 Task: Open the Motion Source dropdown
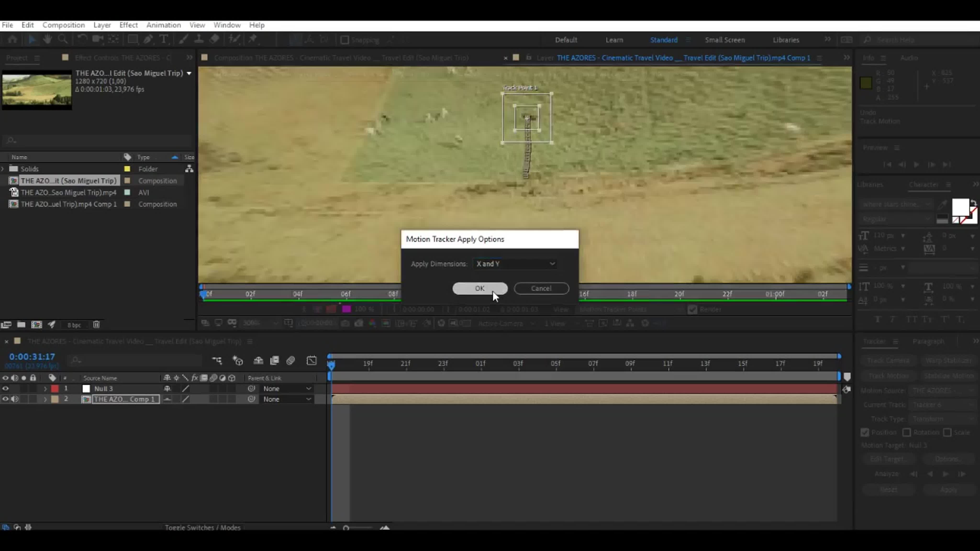943,391
